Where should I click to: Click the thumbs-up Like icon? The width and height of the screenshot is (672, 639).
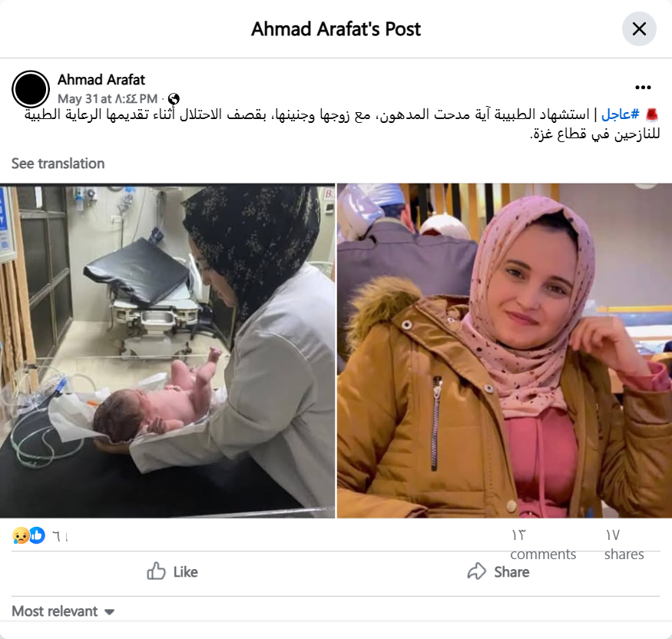point(156,571)
